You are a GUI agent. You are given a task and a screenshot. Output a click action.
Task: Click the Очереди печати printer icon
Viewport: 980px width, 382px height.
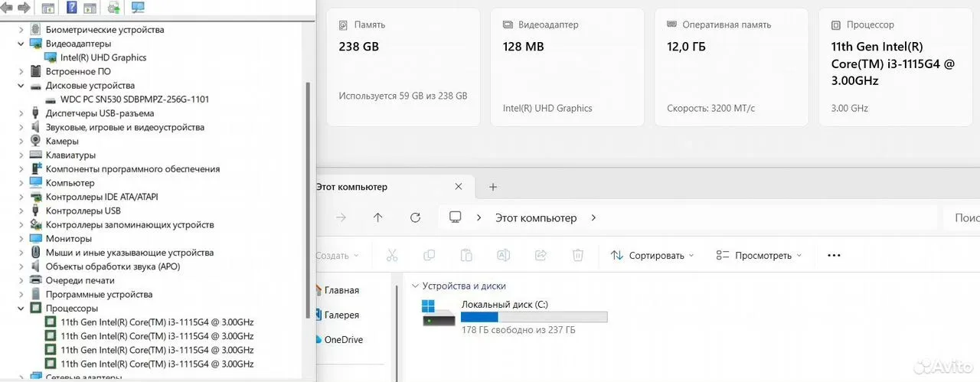[x=36, y=280]
